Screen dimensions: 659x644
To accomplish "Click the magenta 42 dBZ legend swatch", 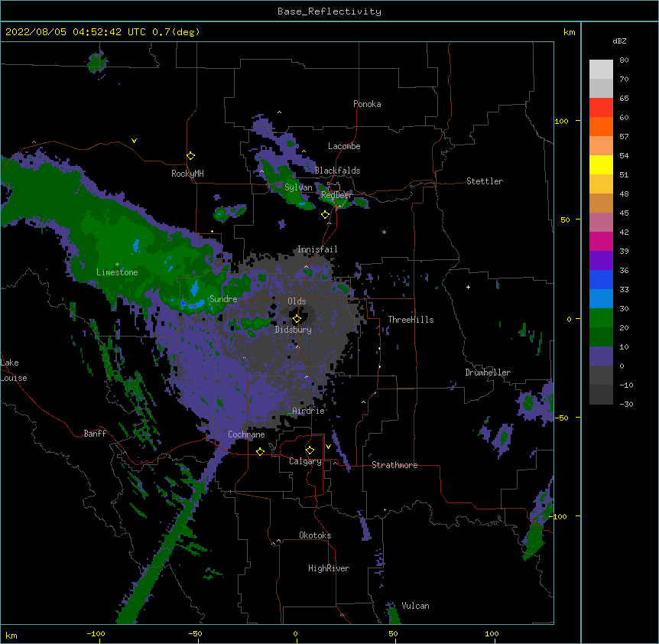I will (601, 241).
